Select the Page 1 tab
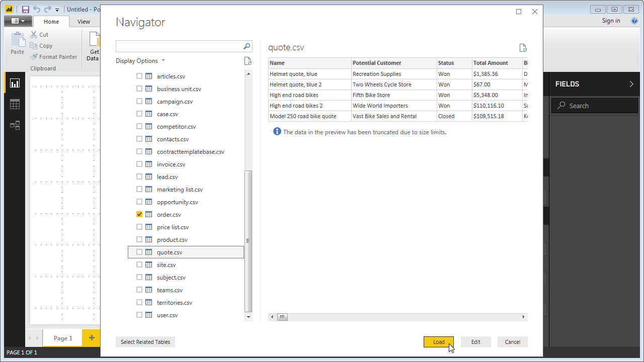 (62, 338)
